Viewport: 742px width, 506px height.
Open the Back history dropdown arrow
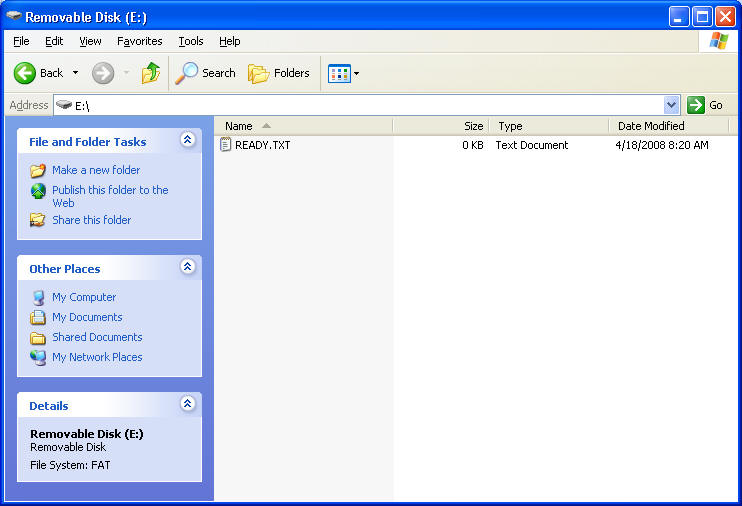point(75,73)
